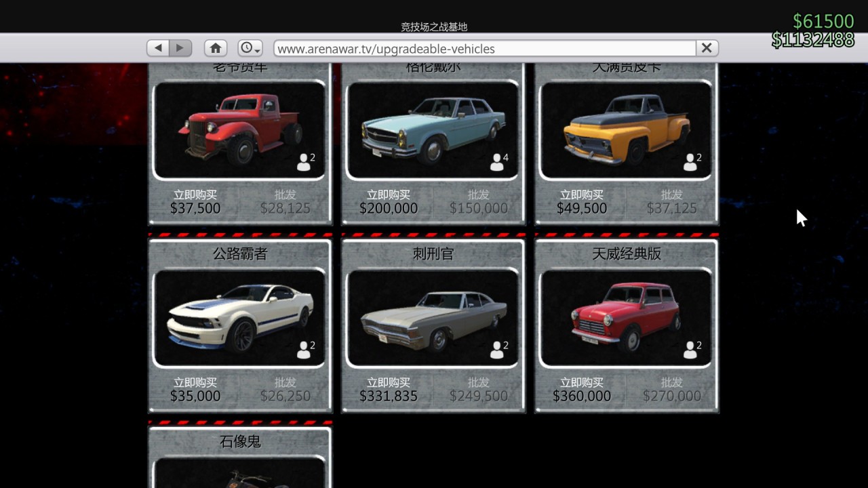Screen dimensions: 868x488
Task: Select the orange pickup truck thumbnail
Action: click(x=627, y=130)
